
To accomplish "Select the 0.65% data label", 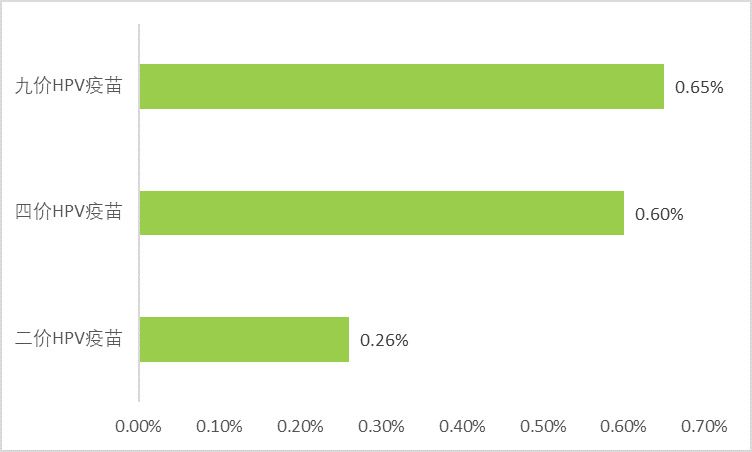I will click(699, 88).
